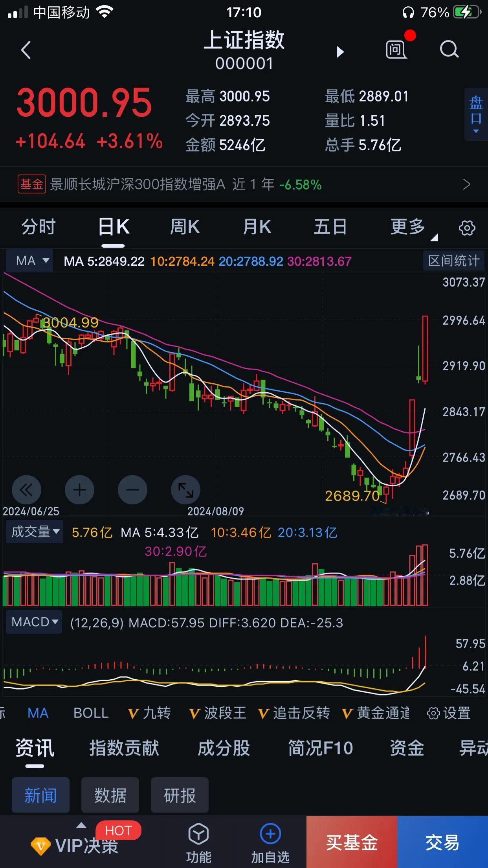Switch to 周K chart tab

coord(185,227)
